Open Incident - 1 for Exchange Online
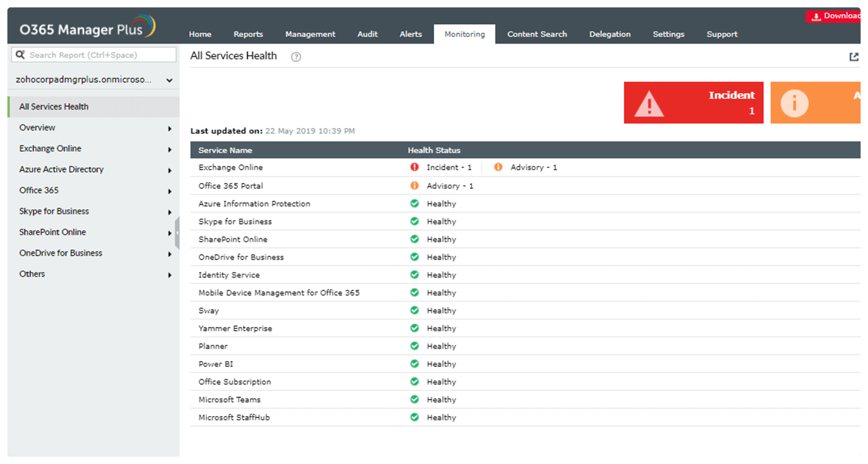The height and width of the screenshot is (464, 868). [x=449, y=167]
